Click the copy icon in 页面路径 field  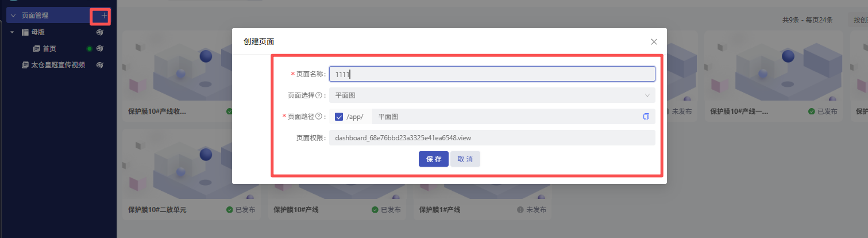pos(646,117)
